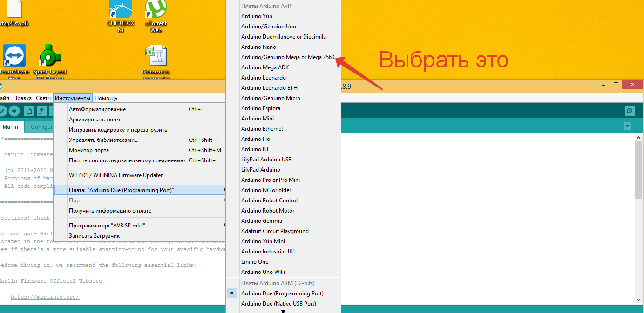Open the Serial Monitor magnifier icon
The image size is (644, 313).
tap(630, 111)
